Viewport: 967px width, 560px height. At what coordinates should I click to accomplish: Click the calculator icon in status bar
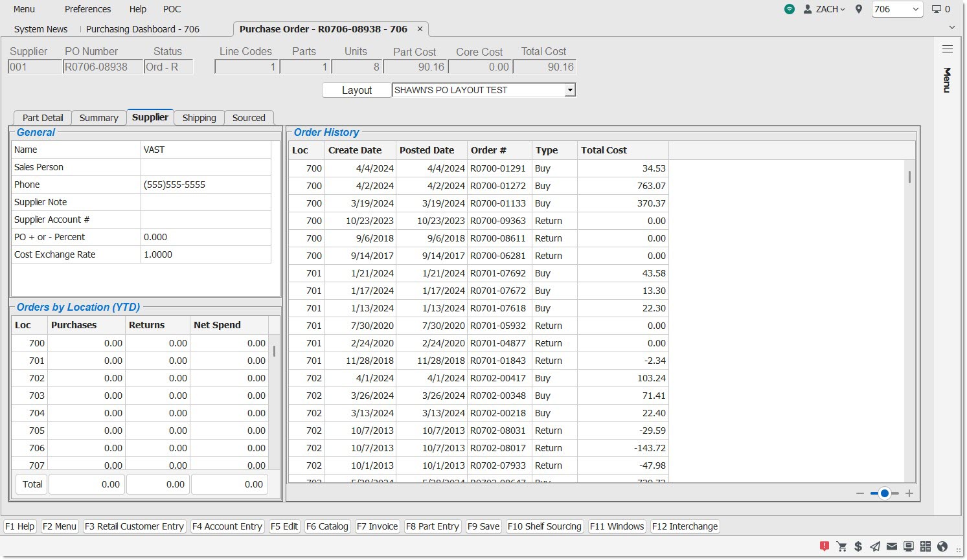coord(926,546)
